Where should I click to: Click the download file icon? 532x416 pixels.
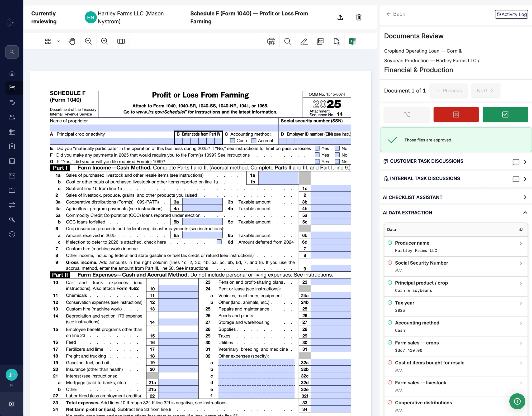[x=336, y=41]
